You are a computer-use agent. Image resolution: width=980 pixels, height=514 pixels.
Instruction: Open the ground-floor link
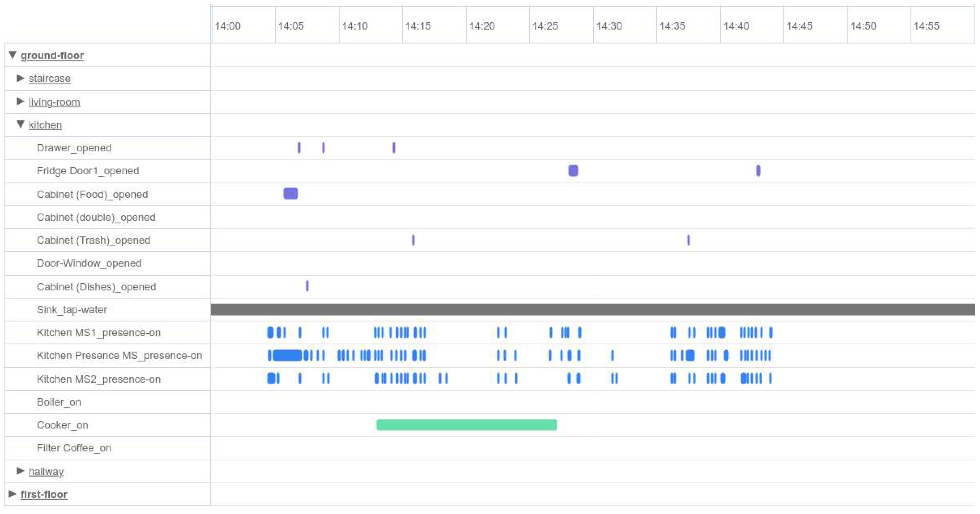point(53,55)
